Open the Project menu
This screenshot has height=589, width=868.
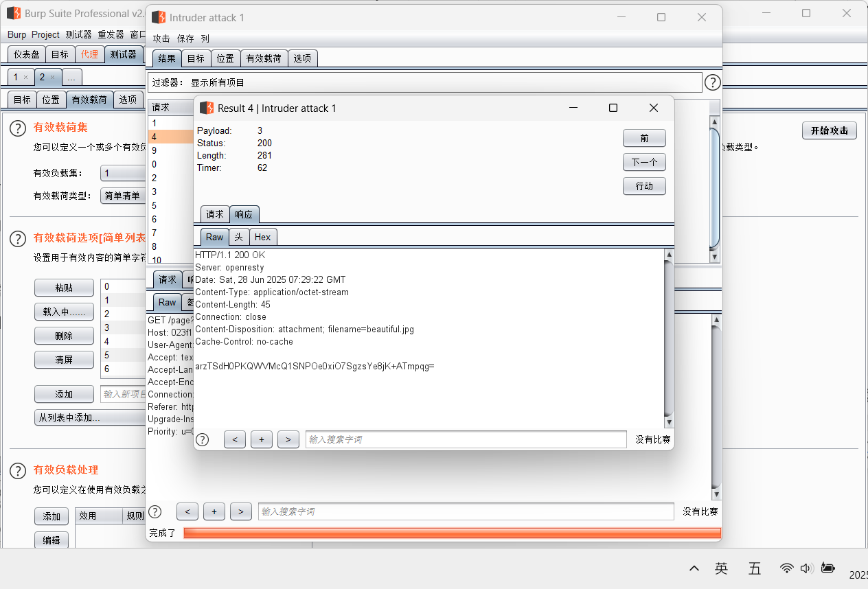pyautogui.click(x=45, y=34)
